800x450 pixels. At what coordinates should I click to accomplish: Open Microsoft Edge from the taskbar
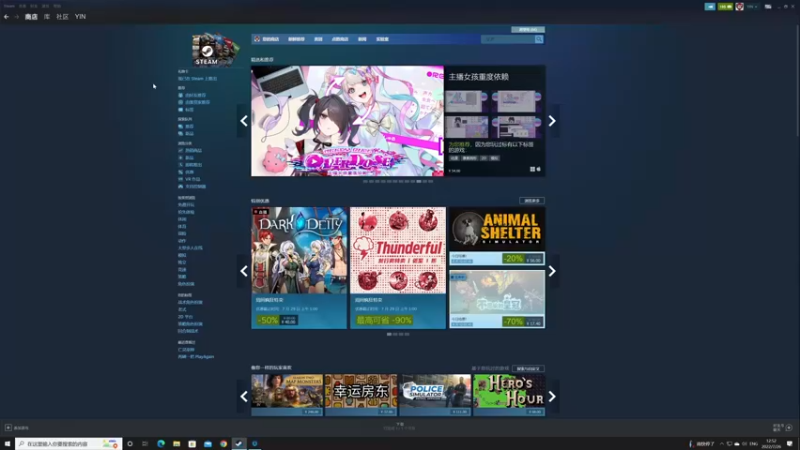point(161,444)
